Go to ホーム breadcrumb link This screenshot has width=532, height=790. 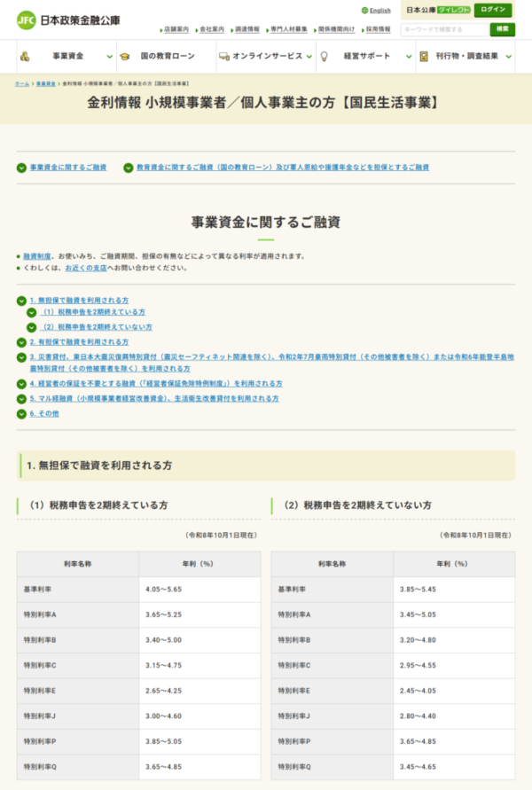pos(22,83)
